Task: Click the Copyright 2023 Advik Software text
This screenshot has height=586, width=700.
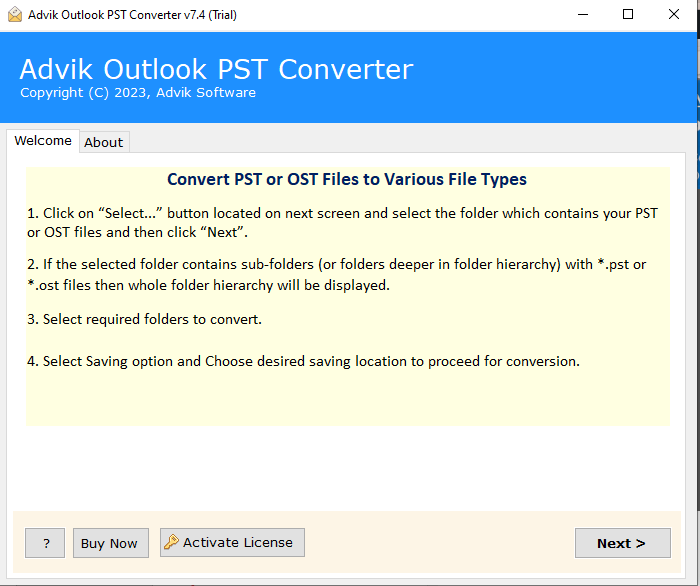Action: coord(138,93)
